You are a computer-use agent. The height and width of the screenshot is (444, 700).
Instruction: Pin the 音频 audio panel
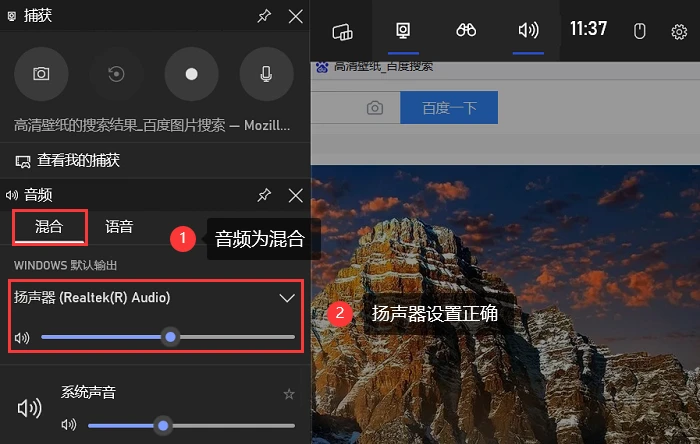(x=264, y=195)
